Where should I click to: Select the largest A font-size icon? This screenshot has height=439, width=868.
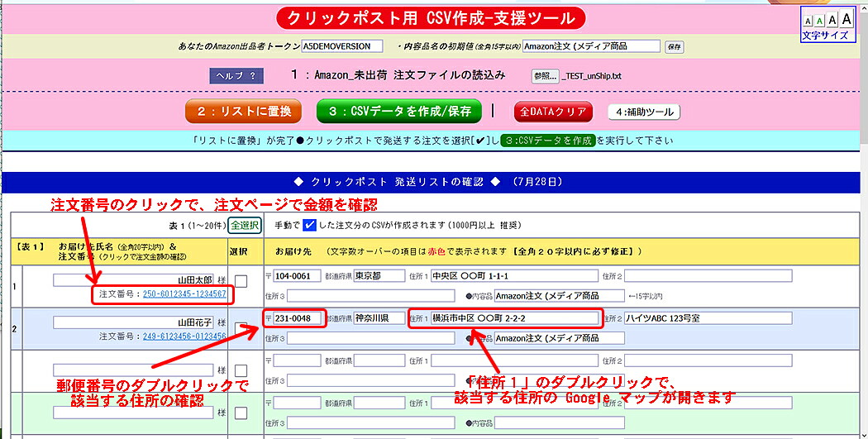point(846,19)
